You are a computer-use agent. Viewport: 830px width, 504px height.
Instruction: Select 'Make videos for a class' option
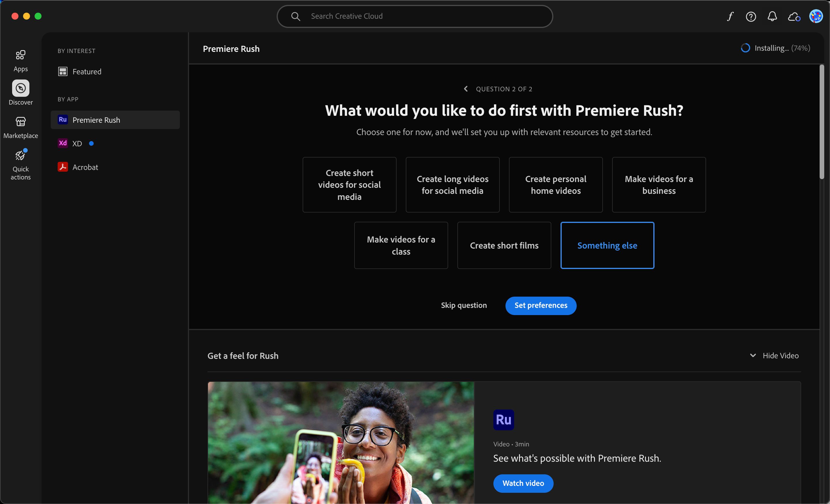(x=401, y=245)
